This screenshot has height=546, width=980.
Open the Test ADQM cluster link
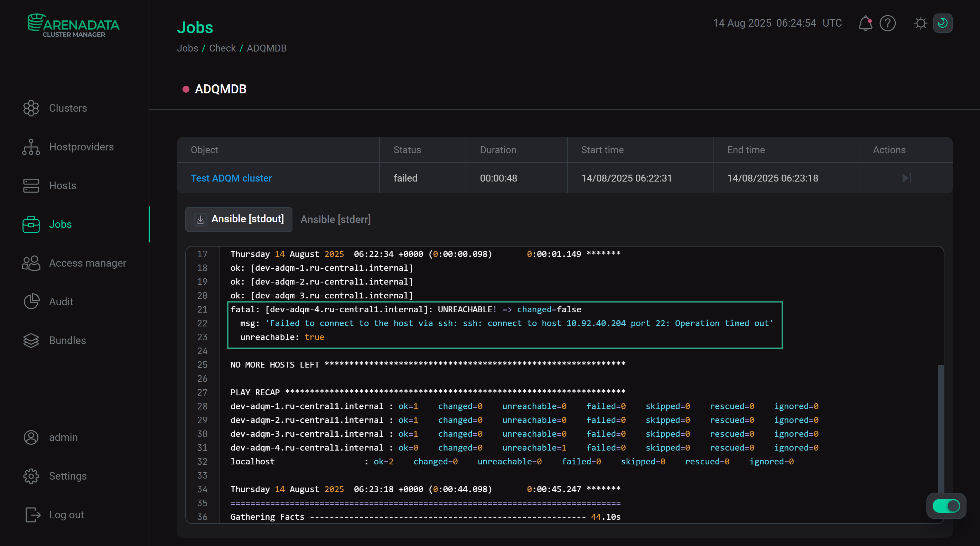coord(231,178)
